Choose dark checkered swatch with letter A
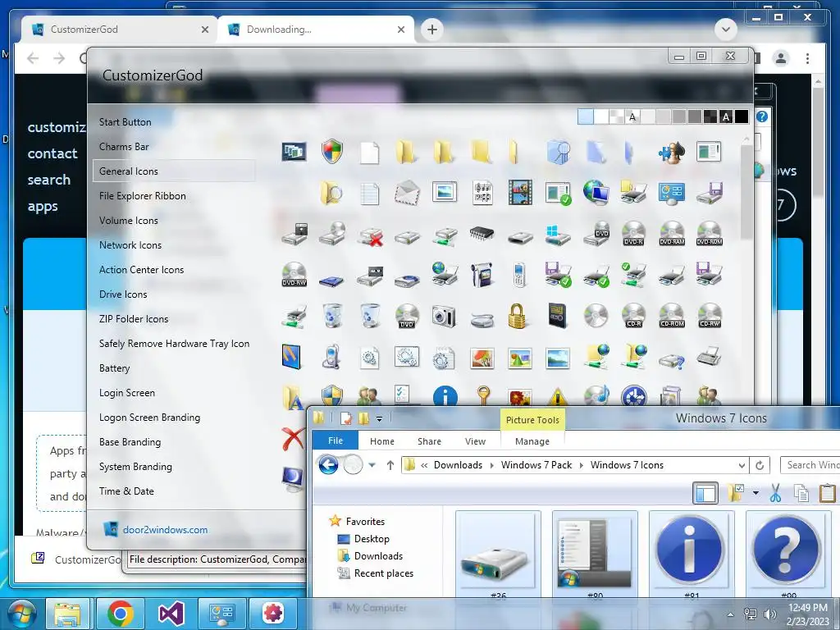840x630 pixels. 726,116
